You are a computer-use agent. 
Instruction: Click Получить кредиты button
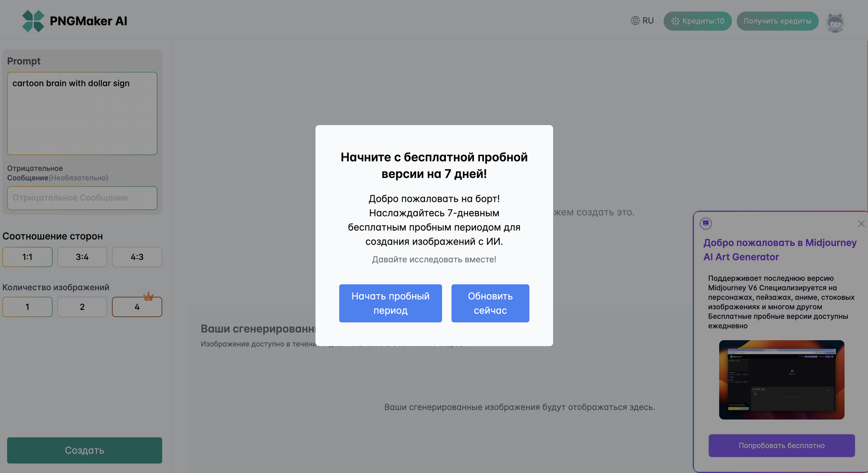point(778,21)
